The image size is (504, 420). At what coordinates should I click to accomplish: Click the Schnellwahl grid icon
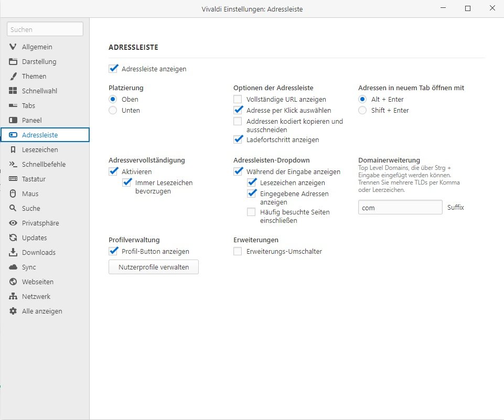(x=13, y=91)
